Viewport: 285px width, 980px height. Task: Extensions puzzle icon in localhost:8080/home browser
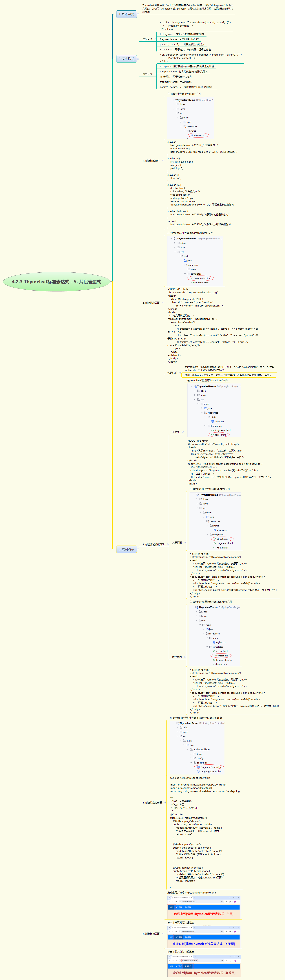coord(230,902)
